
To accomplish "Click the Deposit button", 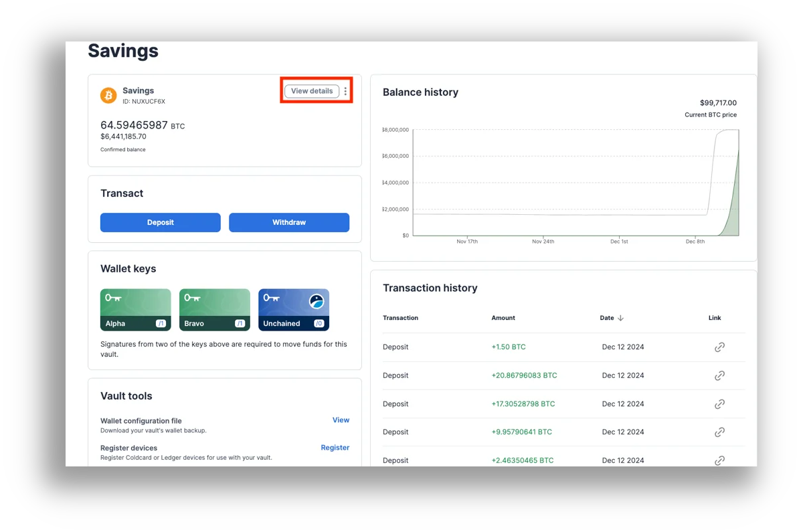I will 161,222.
